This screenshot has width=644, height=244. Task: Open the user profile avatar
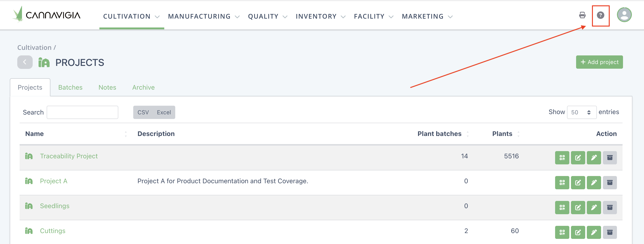tap(624, 15)
